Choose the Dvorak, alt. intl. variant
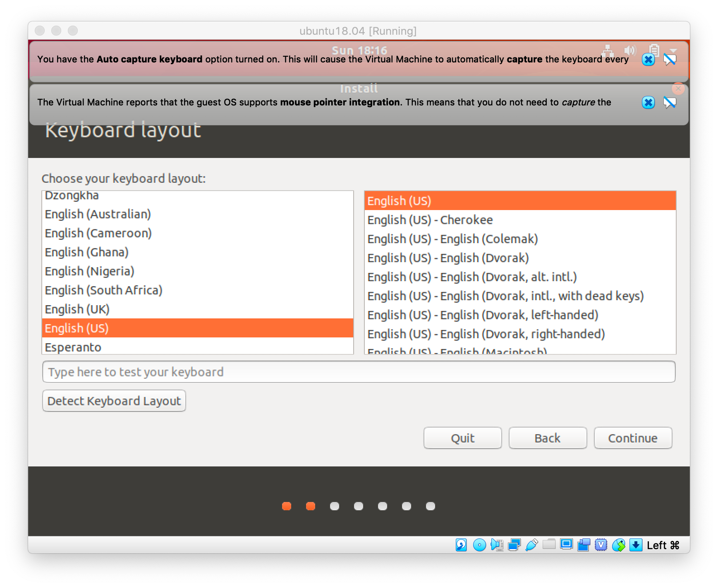718x588 pixels. point(520,277)
